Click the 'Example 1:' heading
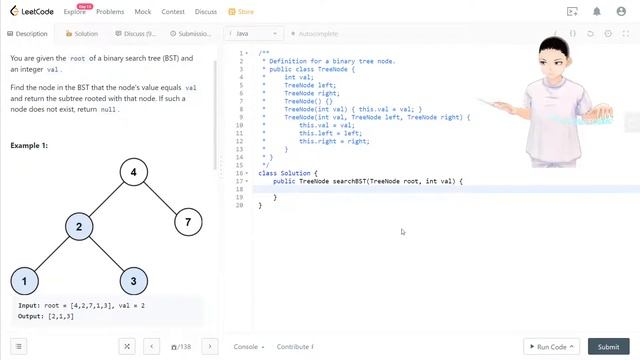 point(29,145)
